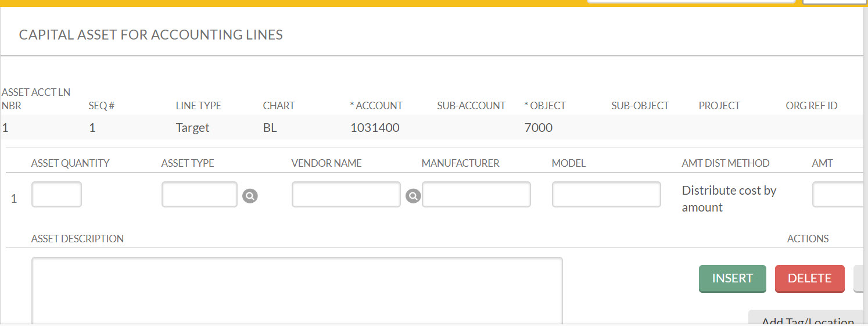Click the MODEL column header
The image size is (868, 326).
click(x=569, y=163)
